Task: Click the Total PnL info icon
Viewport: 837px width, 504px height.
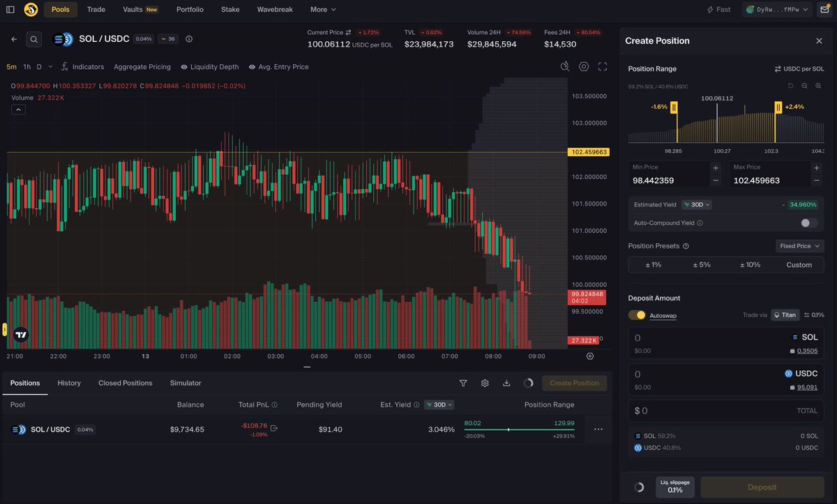Action: [x=274, y=404]
